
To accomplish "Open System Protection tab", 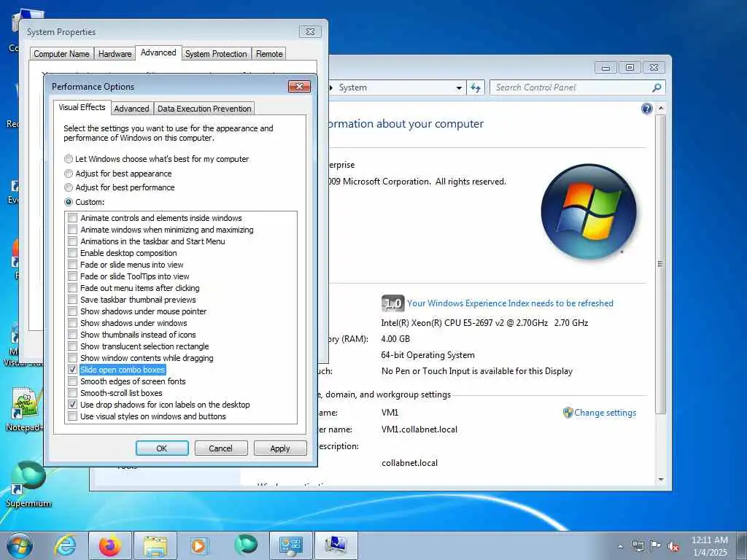I will pos(216,54).
